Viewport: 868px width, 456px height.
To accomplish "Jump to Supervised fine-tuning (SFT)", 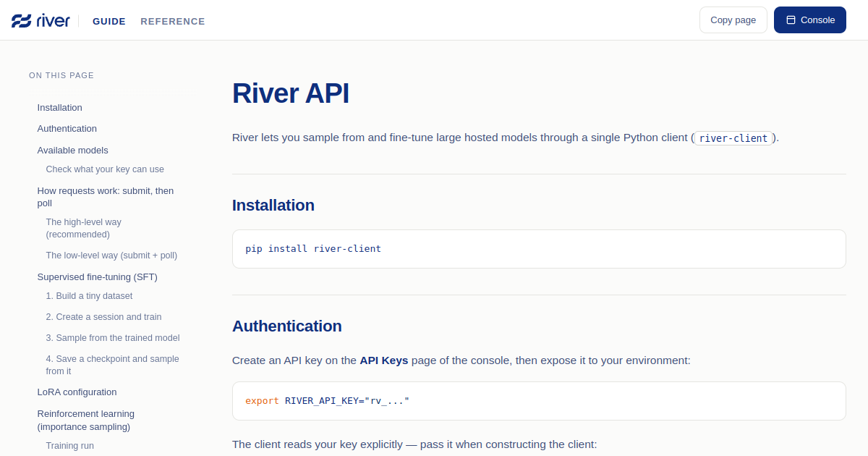I will pyautogui.click(x=98, y=276).
